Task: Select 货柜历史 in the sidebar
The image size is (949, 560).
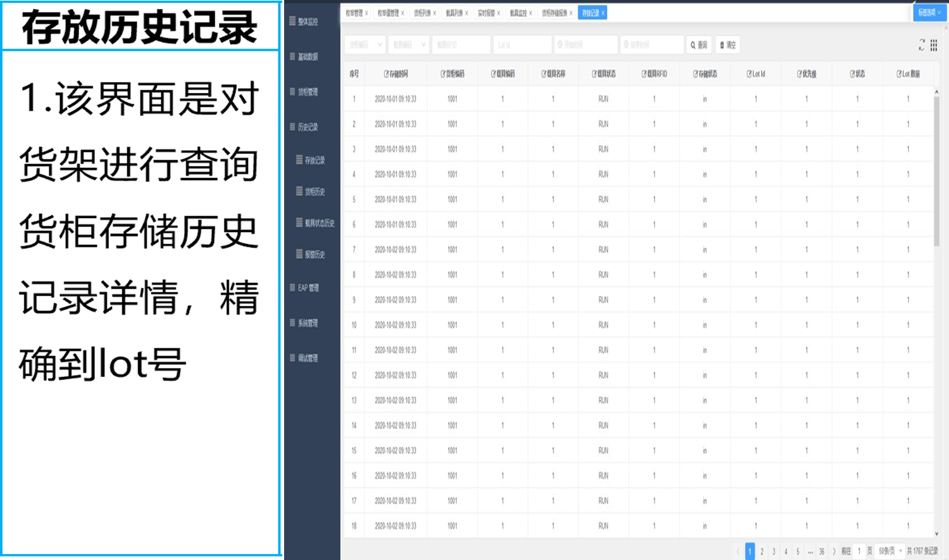Action: click(x=315, y=192)
